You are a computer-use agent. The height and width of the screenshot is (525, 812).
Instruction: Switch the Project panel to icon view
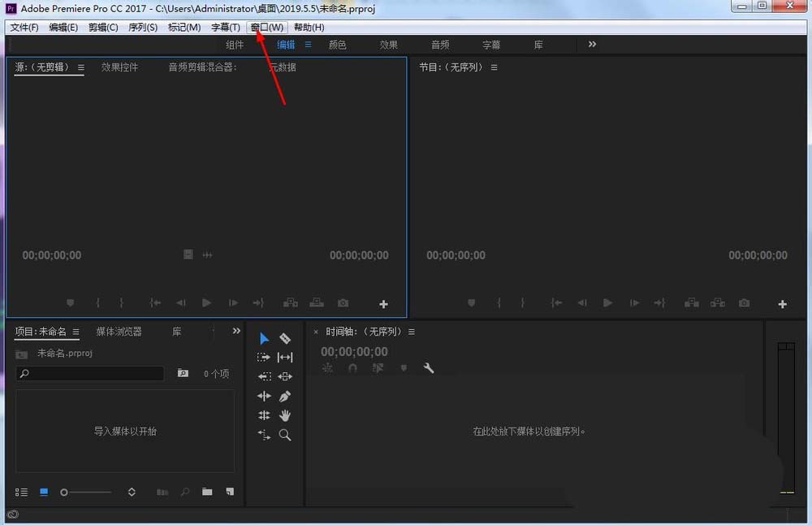(44, 492)
